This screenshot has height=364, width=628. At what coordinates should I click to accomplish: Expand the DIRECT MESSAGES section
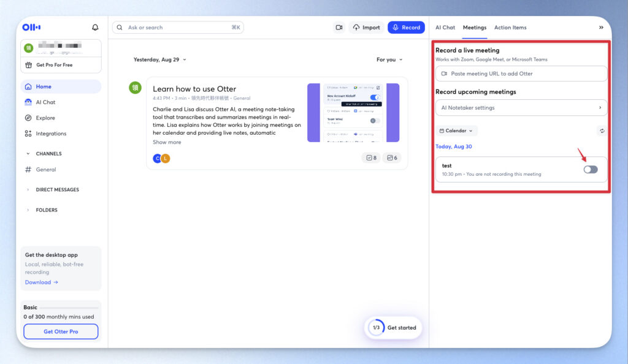click(x=28, y=189)
